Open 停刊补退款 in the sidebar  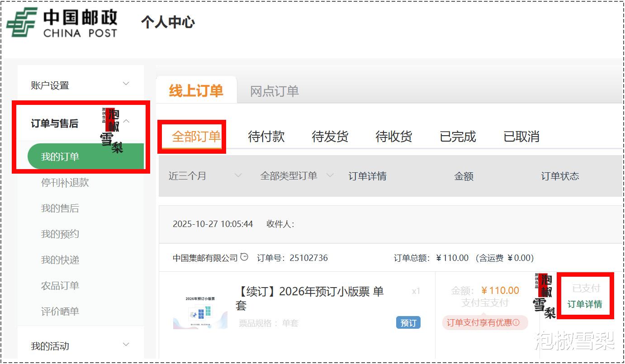pyautogui.click(x=65, y=183)
